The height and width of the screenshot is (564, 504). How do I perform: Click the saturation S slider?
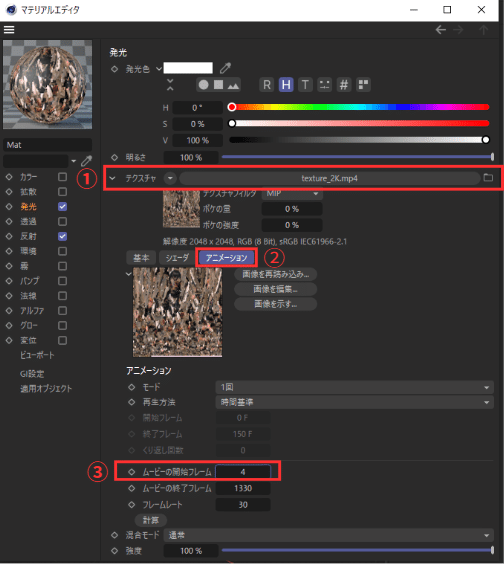(359, 123)
